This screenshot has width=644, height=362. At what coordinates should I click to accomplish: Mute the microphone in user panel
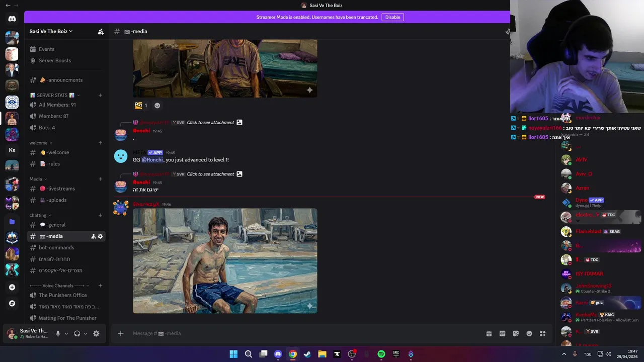[x=58, y=333]
